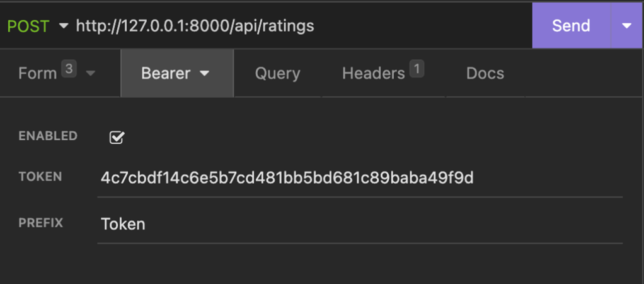Expand the arrow beside the Send button
Image resolution: width=644 pixels, height=284 pixels.
(x=626, y=26)
